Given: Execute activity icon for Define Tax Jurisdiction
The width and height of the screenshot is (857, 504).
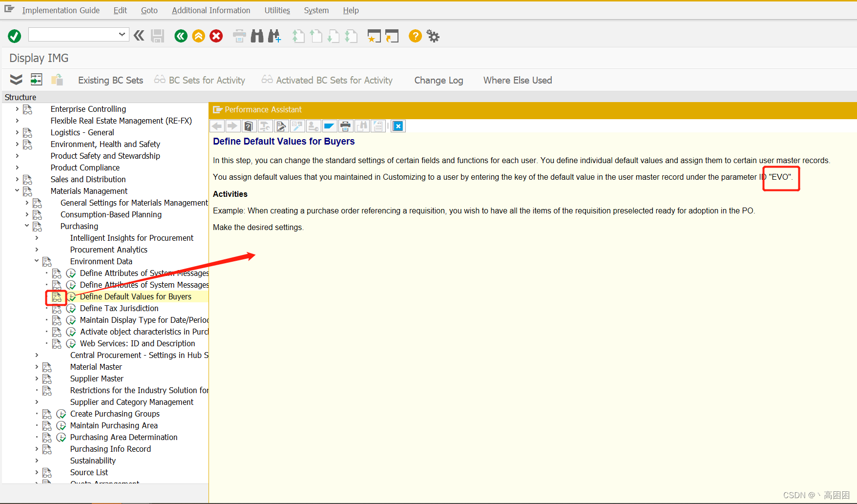Looking at the screenshot, I should coord(71,309).
